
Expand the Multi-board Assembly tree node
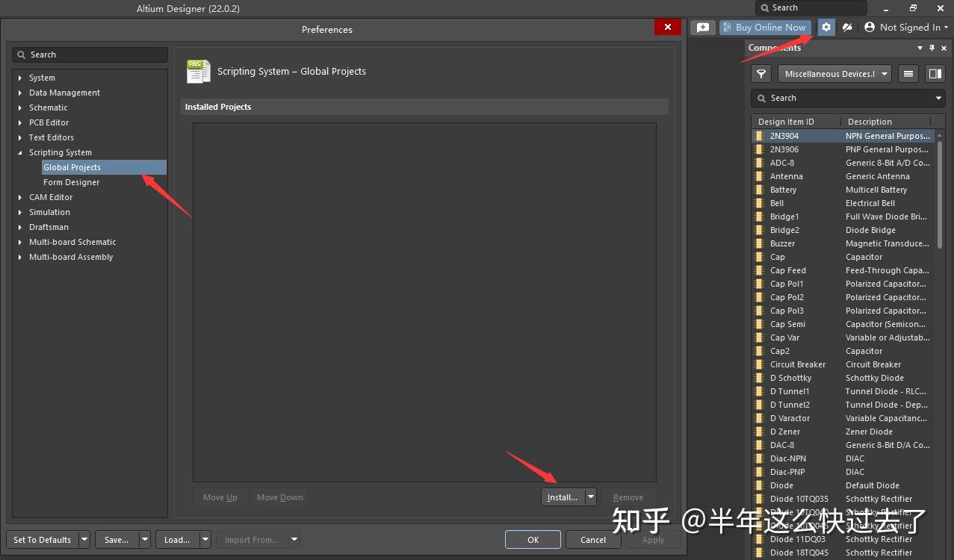(x=20, y=257)
